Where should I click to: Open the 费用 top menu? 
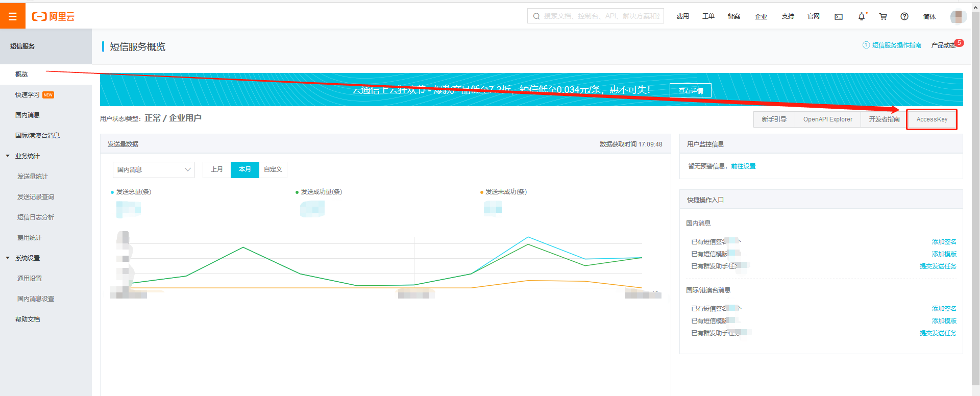point(683,16)
